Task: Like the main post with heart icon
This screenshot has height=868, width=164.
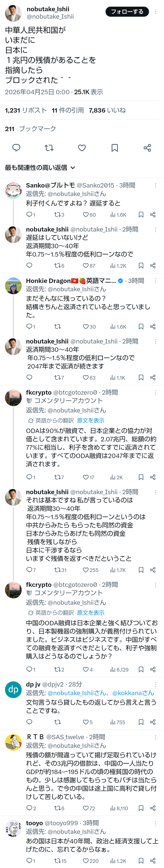Action: 82,148
